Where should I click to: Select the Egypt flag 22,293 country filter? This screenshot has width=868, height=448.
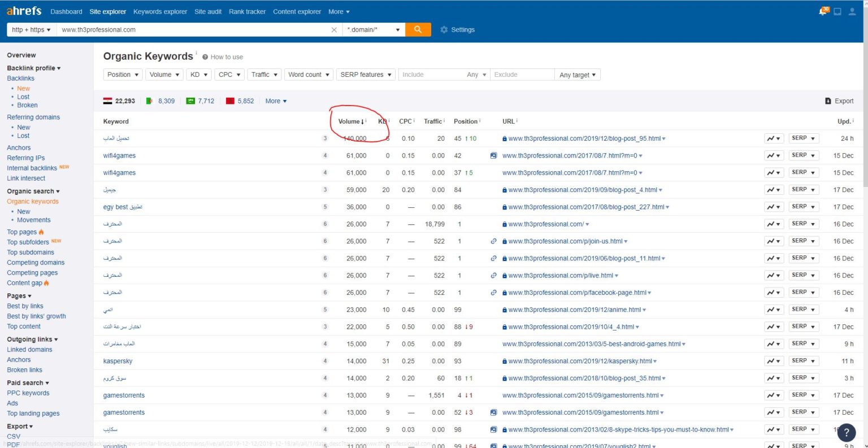coord(119,101)
